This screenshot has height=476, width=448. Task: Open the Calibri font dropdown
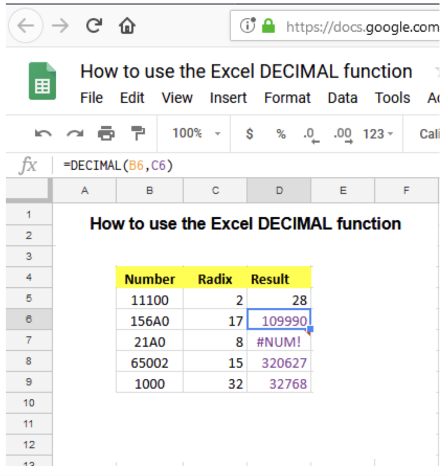pyautogui.click(x=431, y=133)
